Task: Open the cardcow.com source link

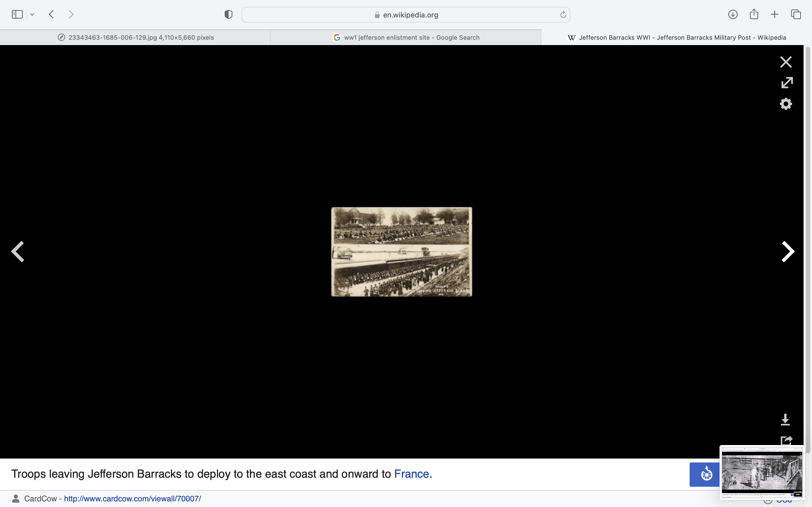Action: point(133,499)
